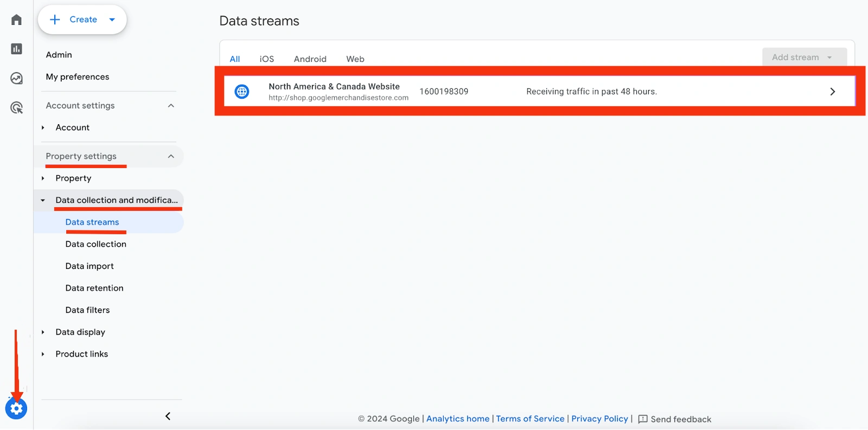Click the Create button label
Screen dimensions: 868x430
84,20
